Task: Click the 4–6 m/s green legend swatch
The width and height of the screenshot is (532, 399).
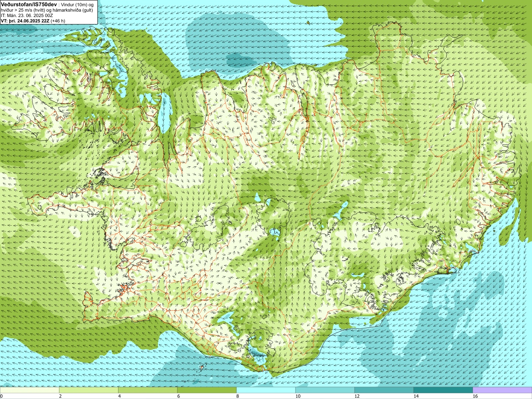Action: point(148,390)
